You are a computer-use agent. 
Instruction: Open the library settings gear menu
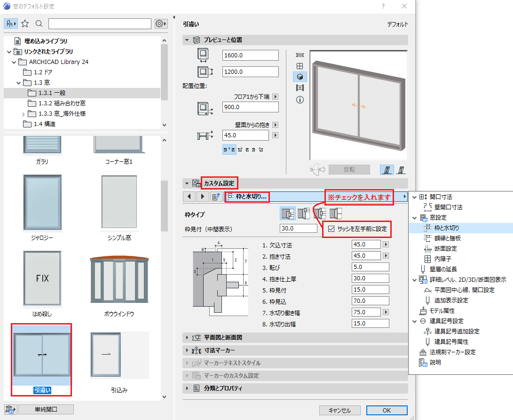[161, 24]
